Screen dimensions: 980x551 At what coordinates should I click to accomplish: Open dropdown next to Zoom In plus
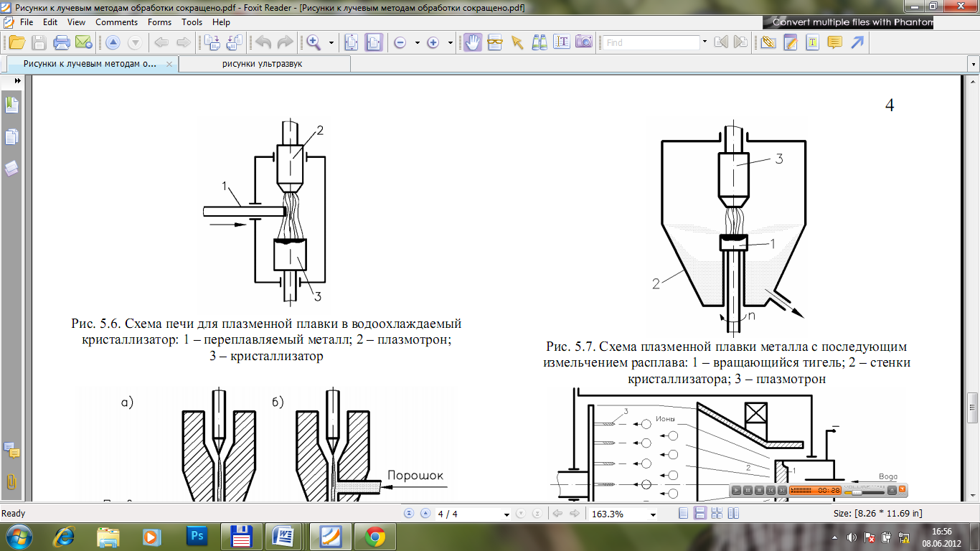(451, 43)
